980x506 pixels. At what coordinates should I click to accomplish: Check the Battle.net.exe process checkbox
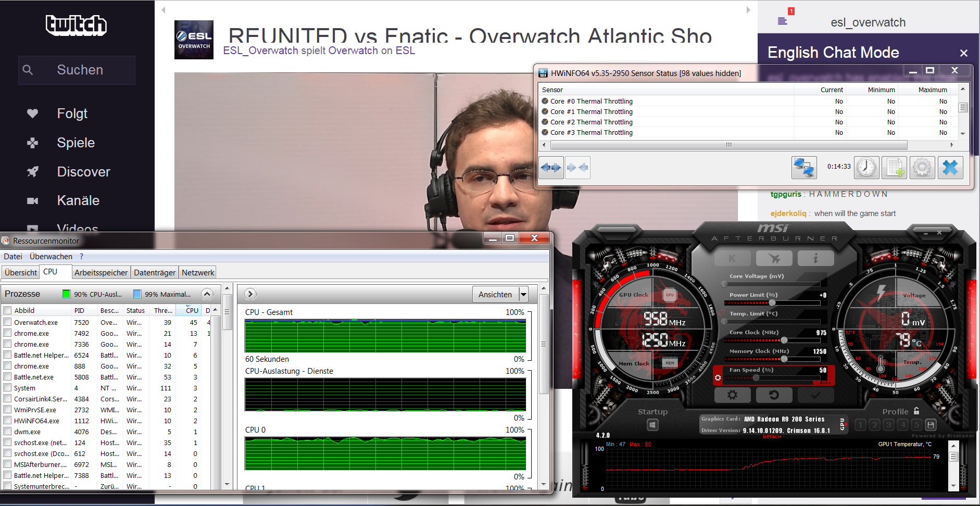click(7, 376)
